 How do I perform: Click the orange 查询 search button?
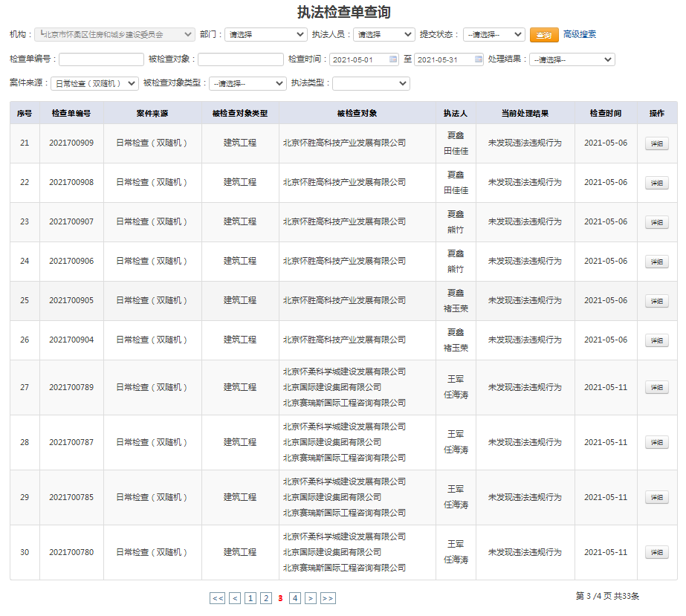(x=544, y=35)
